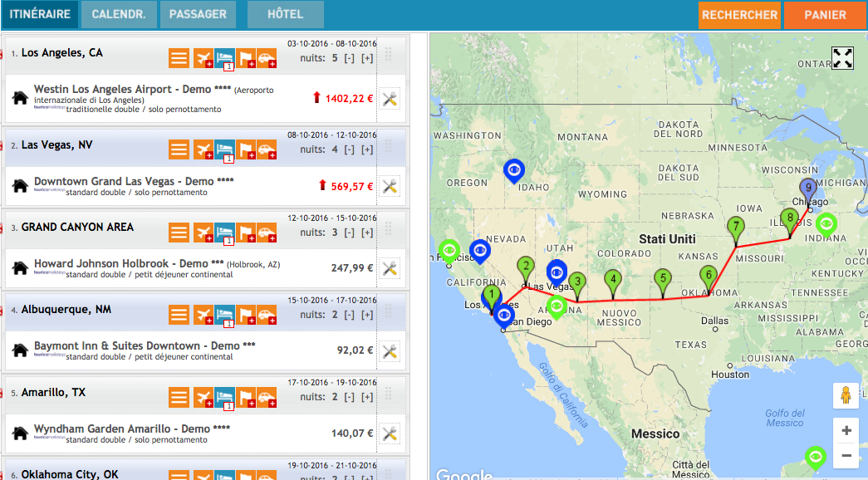Click the 569,57 € price
868x480 pixels.
352,187
